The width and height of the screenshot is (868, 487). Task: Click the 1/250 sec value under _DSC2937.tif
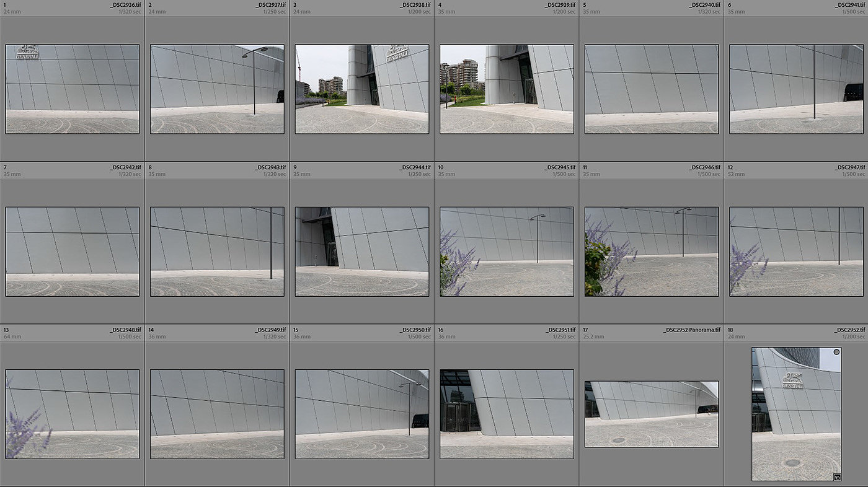275,12
